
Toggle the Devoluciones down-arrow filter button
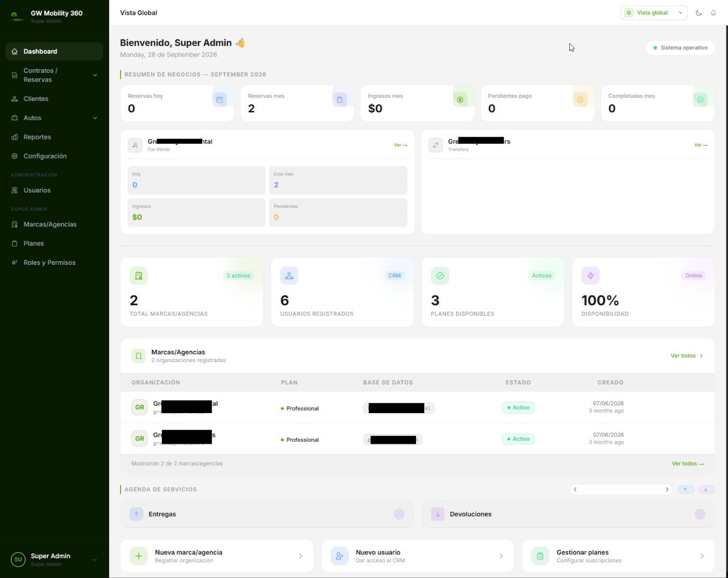706,490
